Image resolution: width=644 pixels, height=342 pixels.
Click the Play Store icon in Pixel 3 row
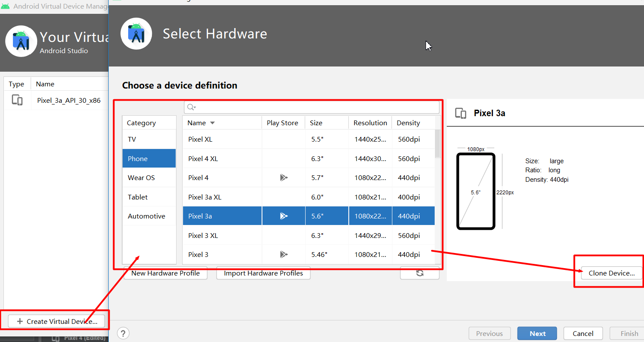point(284,254)
